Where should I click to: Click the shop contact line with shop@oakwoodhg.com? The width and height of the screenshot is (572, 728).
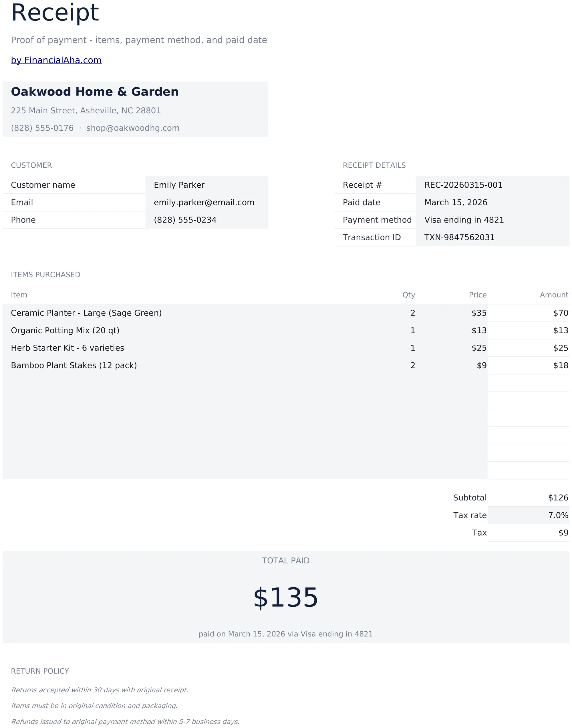pos(95,128)
